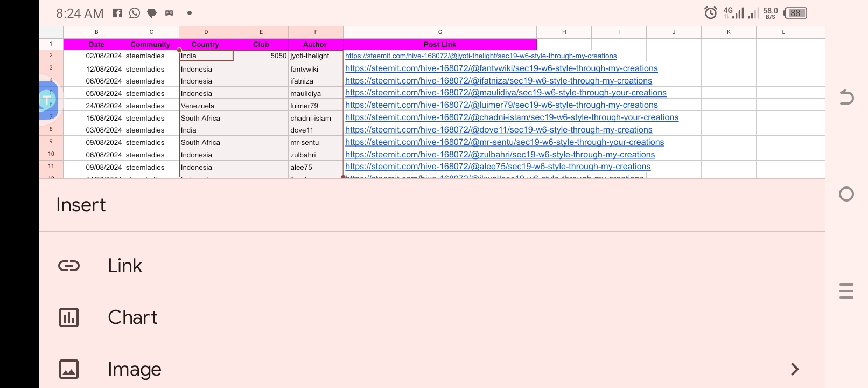Select India cell in dove11 row
This screenshot has width=868, height=388.
(206, 130)
